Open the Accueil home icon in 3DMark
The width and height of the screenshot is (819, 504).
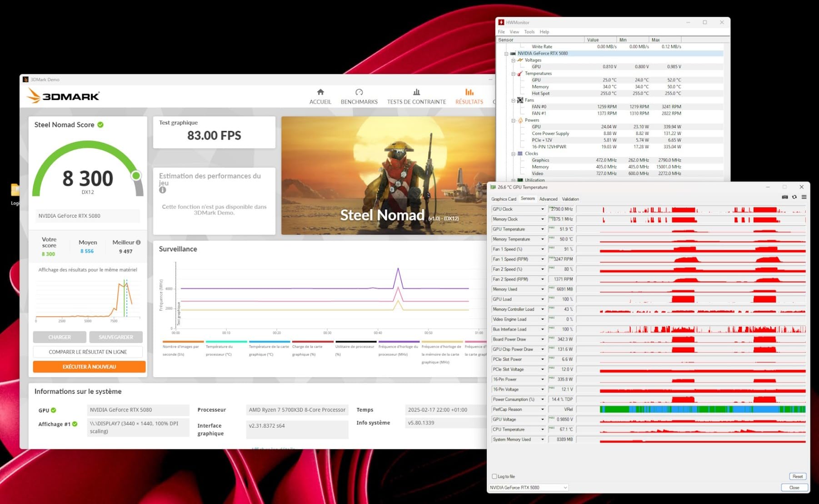click(x=320, y=92)
